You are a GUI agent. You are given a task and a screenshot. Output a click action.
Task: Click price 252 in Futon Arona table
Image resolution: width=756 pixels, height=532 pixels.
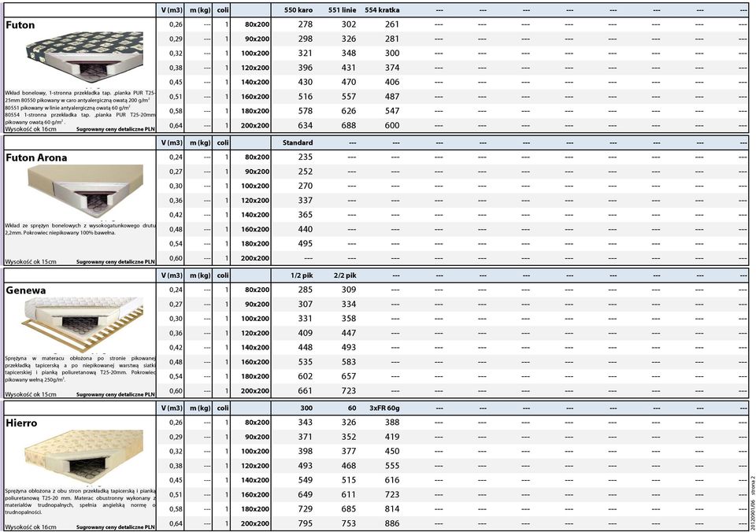click(306, 172)
